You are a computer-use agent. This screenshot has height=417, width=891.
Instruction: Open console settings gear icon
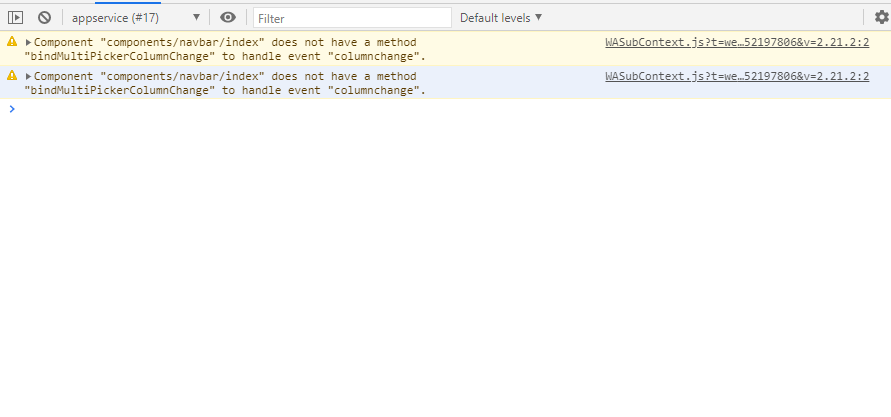tap(881, 18)
